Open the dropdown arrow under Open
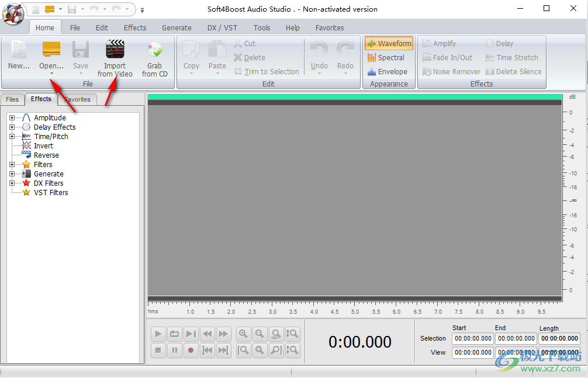The height and width of the screenshot is (378, 588). [x=51, y=74]
